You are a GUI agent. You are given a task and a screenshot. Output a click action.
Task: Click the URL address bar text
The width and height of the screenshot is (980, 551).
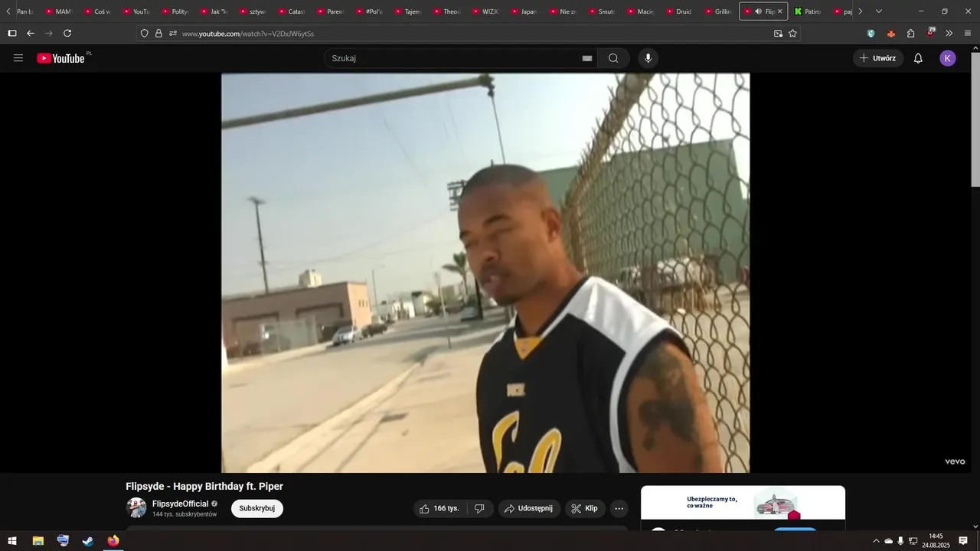point(248,34)
